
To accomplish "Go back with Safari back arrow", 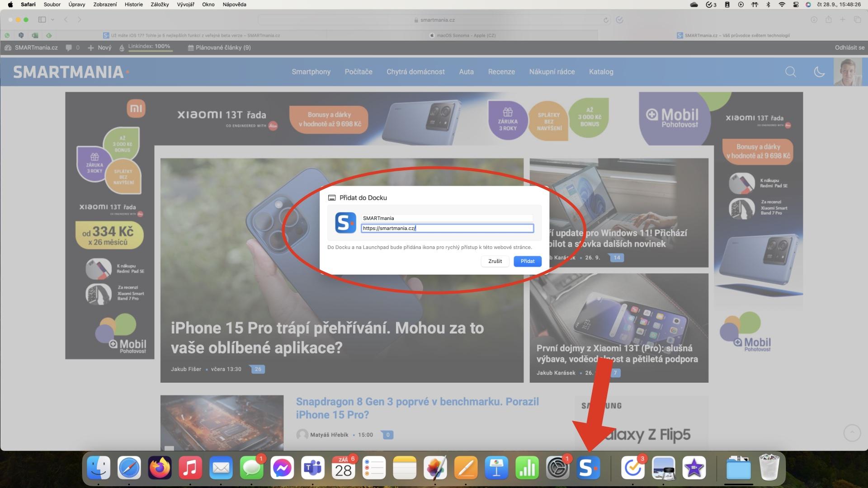I will [66, 19].
